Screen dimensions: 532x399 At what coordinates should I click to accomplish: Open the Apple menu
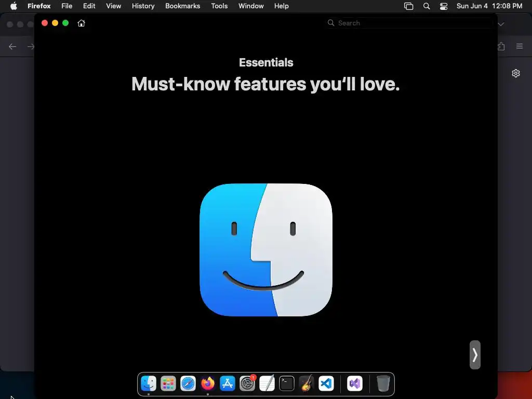click(x=14, y=6)
